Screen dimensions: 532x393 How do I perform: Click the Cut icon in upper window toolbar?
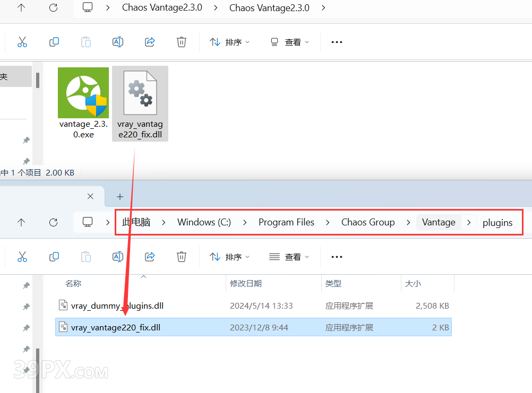pos(22,42)
